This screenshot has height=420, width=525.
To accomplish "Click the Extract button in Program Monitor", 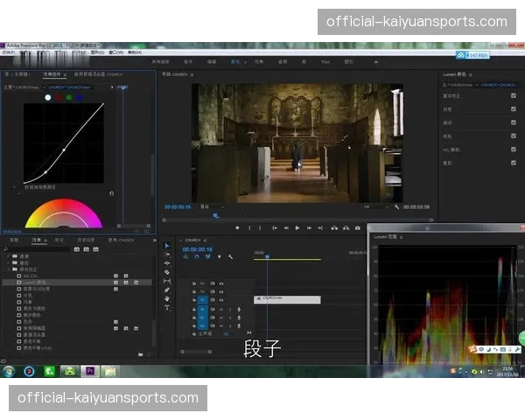I will pyautogui.click(x=346, y=228).
